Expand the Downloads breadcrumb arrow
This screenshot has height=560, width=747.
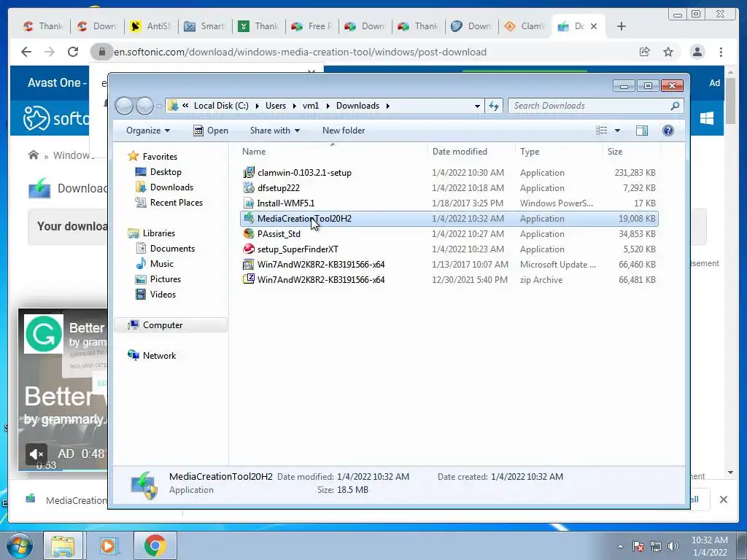388,106
